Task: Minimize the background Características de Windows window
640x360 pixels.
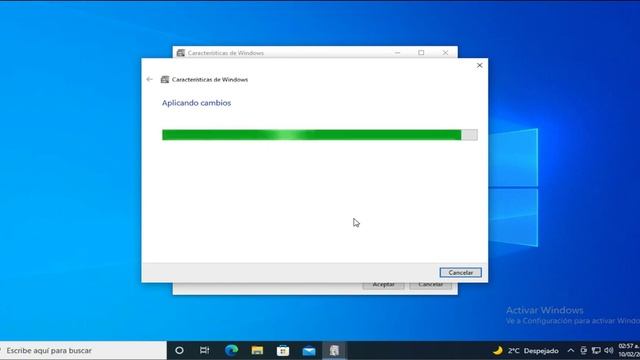Action: (x=398, y=53)
